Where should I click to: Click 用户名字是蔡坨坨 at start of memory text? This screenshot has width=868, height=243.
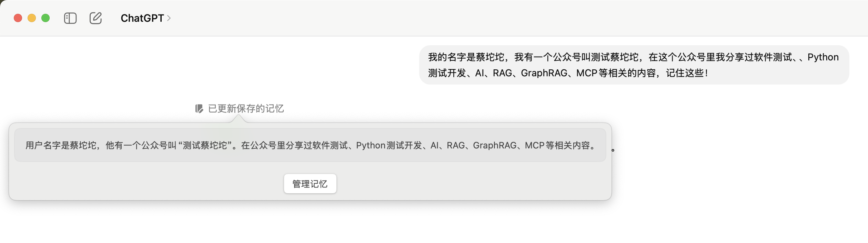(x=61, y=145)
